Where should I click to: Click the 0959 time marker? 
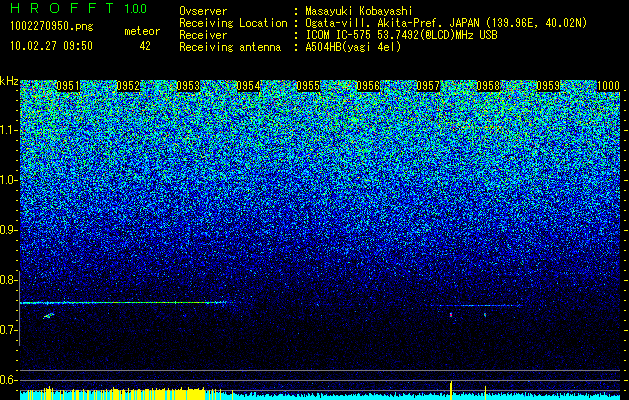(548, 86)
